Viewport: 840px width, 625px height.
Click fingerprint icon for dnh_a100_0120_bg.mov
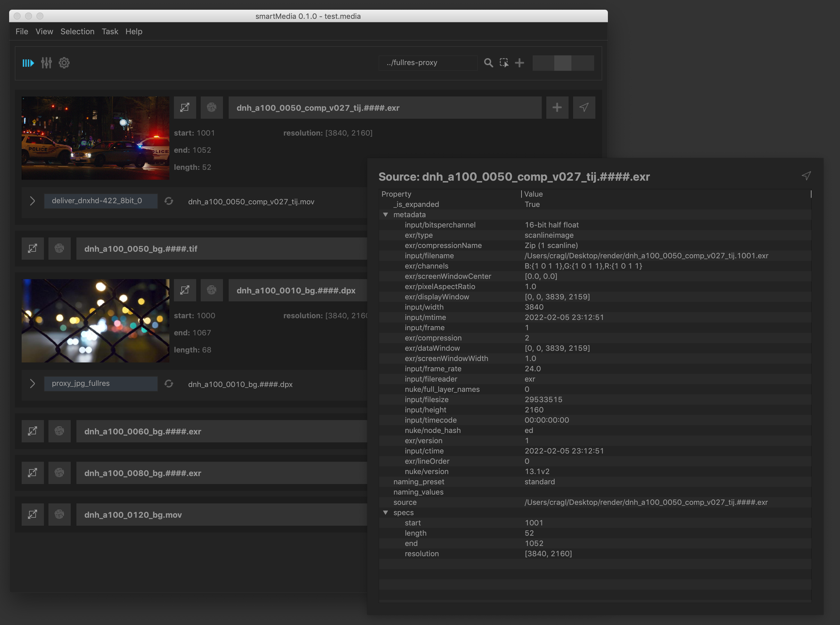(x=59, y=514)
